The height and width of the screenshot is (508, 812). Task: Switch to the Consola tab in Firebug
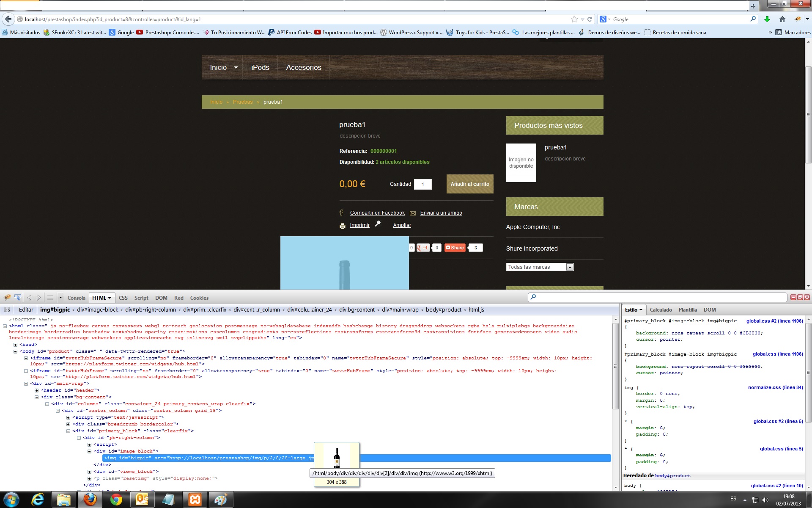(x=76, y=298)
